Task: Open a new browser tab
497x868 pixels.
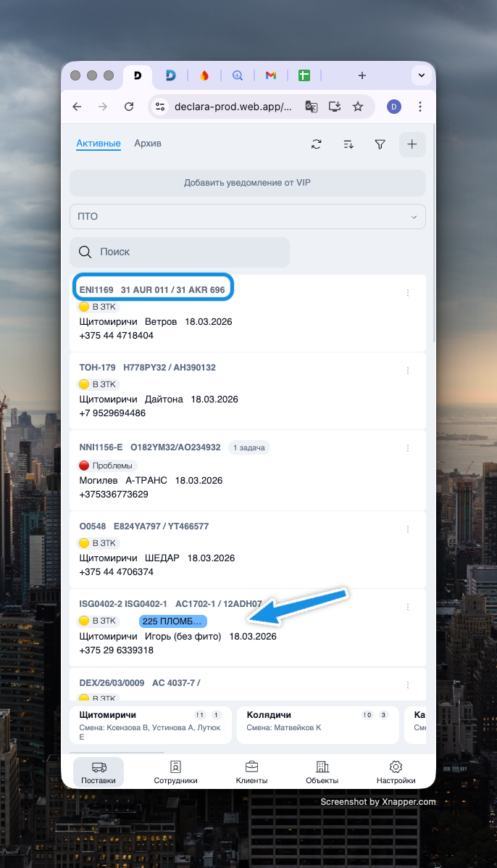Action: tap(362, 75)
